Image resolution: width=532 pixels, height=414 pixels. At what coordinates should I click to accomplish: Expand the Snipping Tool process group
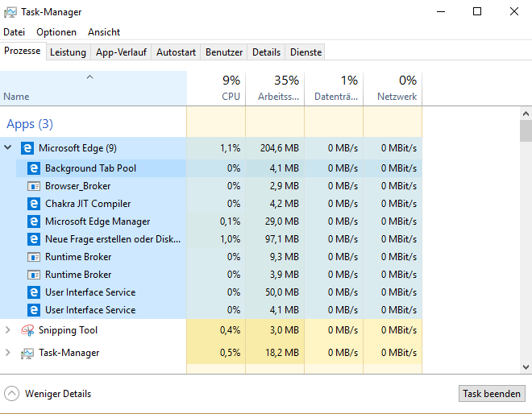pyautogui.click(x=8, y=330)
